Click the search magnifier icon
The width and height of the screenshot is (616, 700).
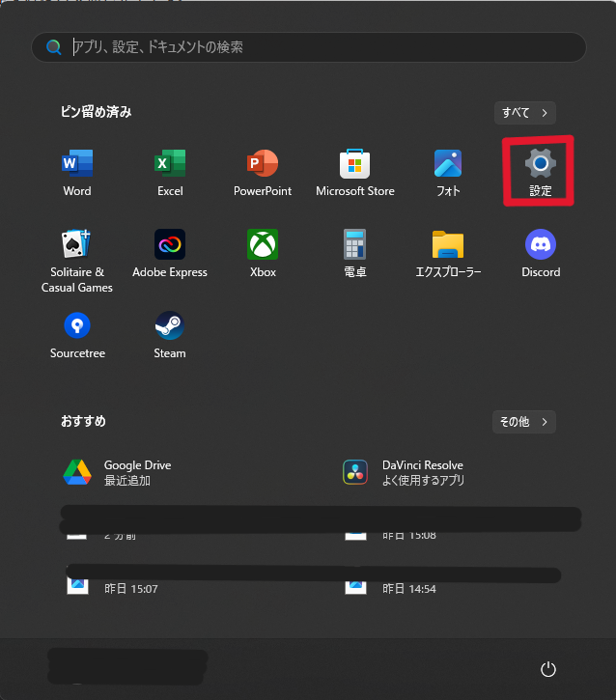(x=53, y=47)
